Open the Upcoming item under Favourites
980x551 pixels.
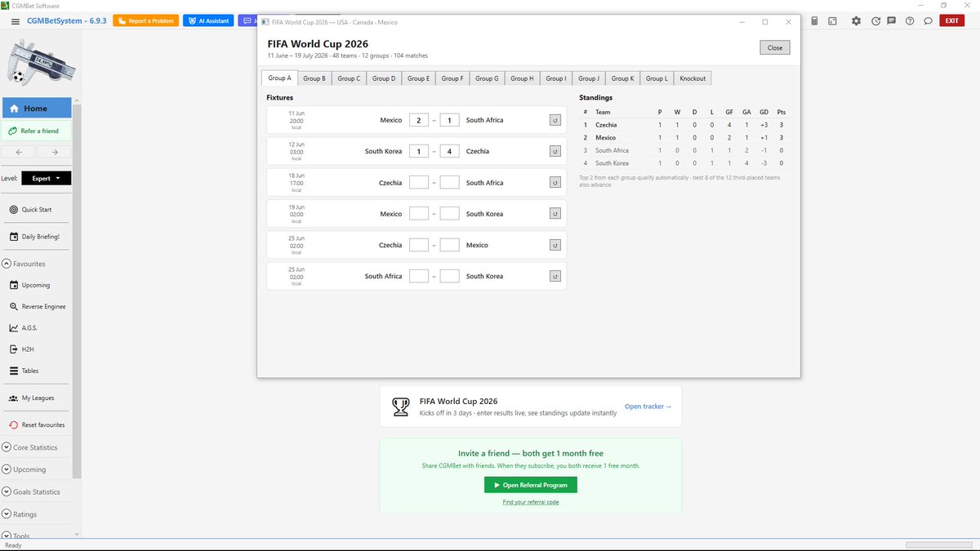pyautogui.click(x=36, y=285)
